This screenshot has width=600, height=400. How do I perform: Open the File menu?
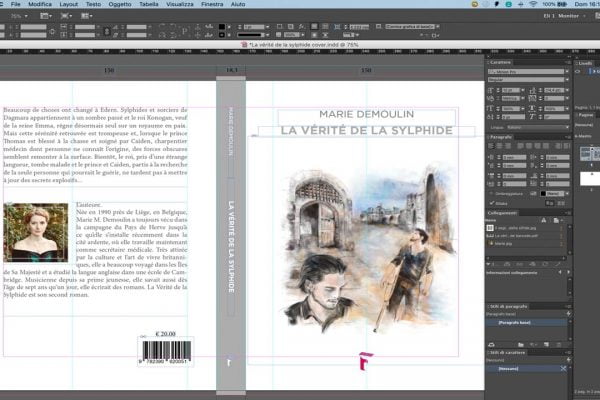pos(16,4)
